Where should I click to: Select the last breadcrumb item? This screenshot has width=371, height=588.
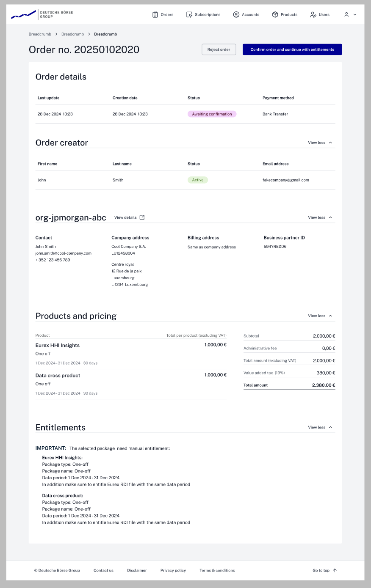point(105,34)
